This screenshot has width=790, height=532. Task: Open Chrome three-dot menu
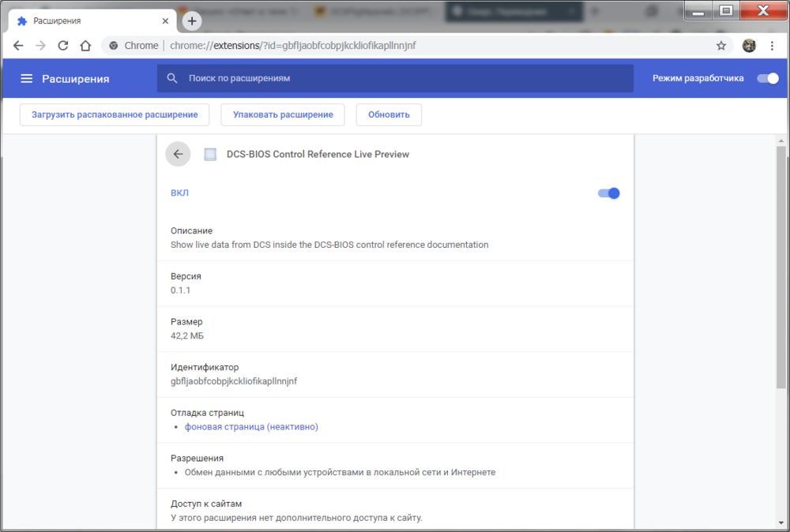[x=772, y=46]
